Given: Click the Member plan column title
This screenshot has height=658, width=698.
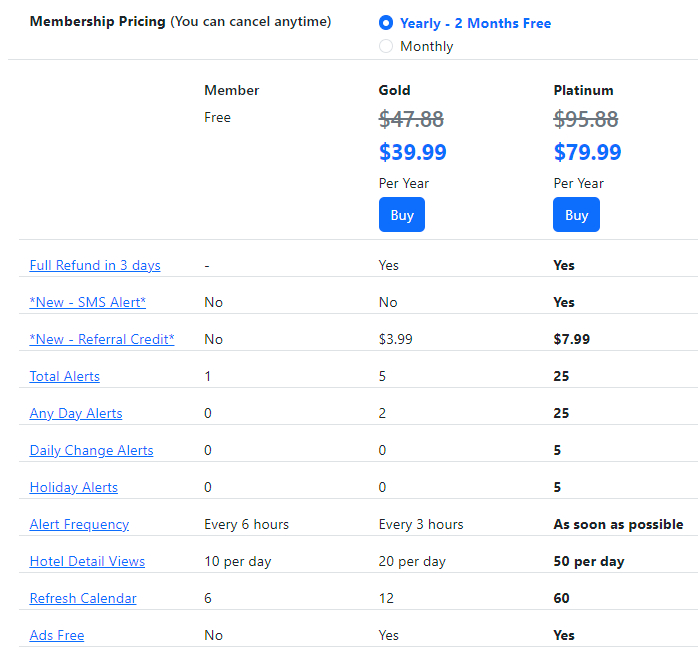Looking at the screenshot, I should point(231,90).
